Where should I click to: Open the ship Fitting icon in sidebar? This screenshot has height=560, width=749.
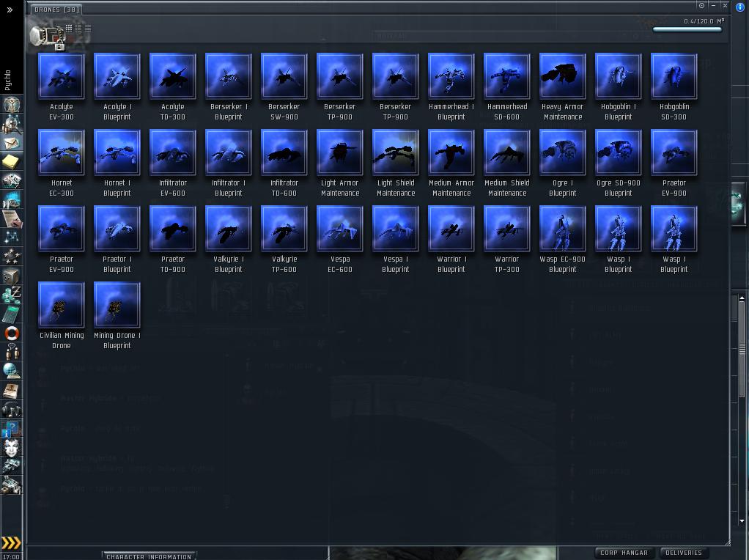click(x=12, y=180)
